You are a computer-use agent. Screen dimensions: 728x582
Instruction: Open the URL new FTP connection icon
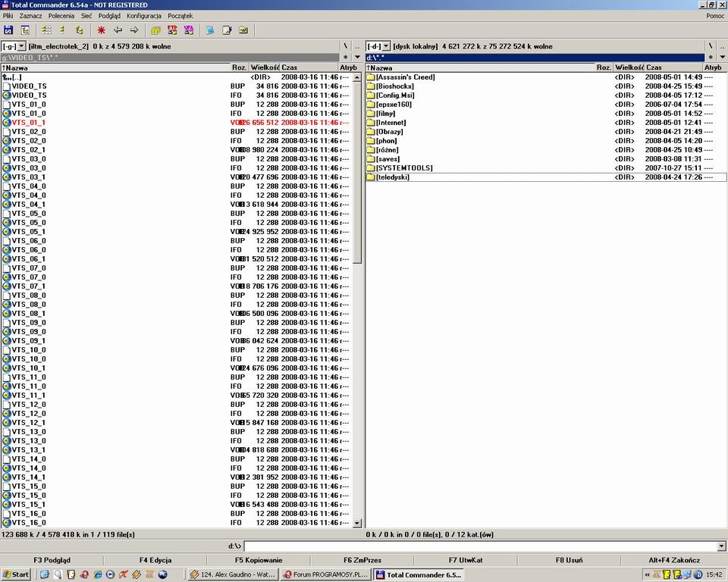pos(189,30)
